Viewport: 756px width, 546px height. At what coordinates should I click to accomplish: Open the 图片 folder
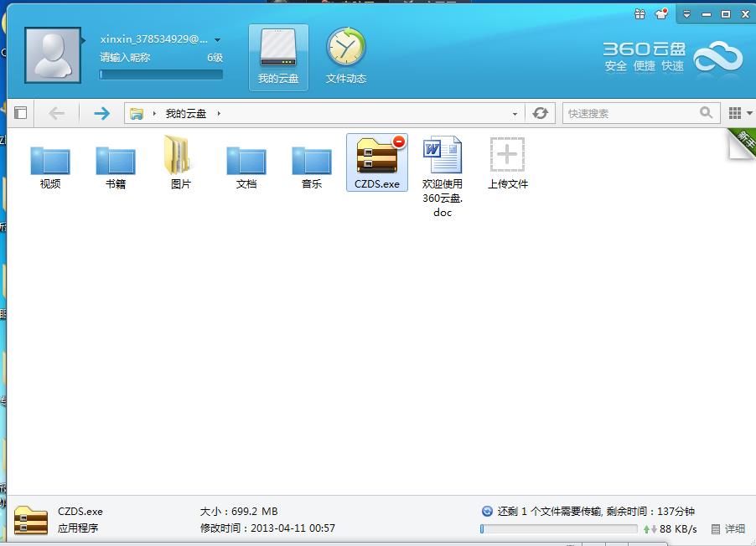coord(181,163)
